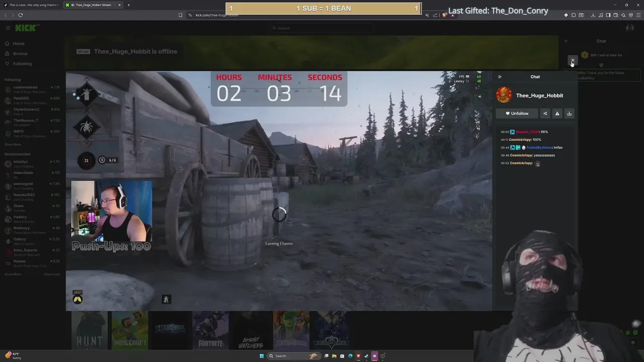644x362 pixels.
Task: Collapse the background page chat arrow
Action: [x=566, y=41]
